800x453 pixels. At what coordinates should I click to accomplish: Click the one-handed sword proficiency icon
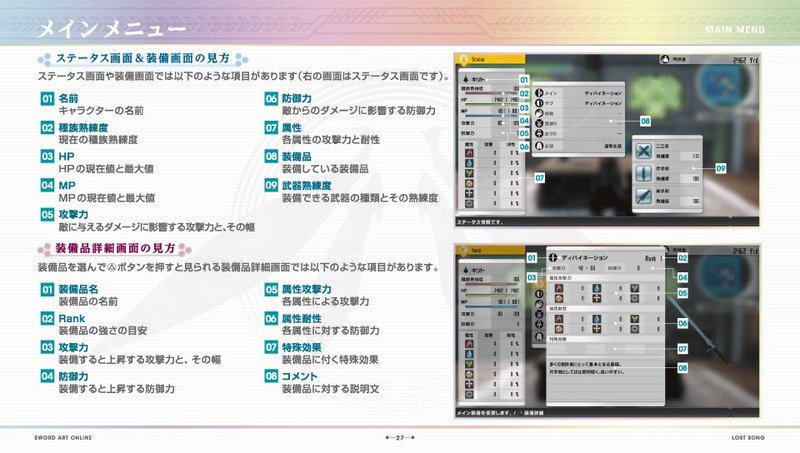(x=644, y=173)
